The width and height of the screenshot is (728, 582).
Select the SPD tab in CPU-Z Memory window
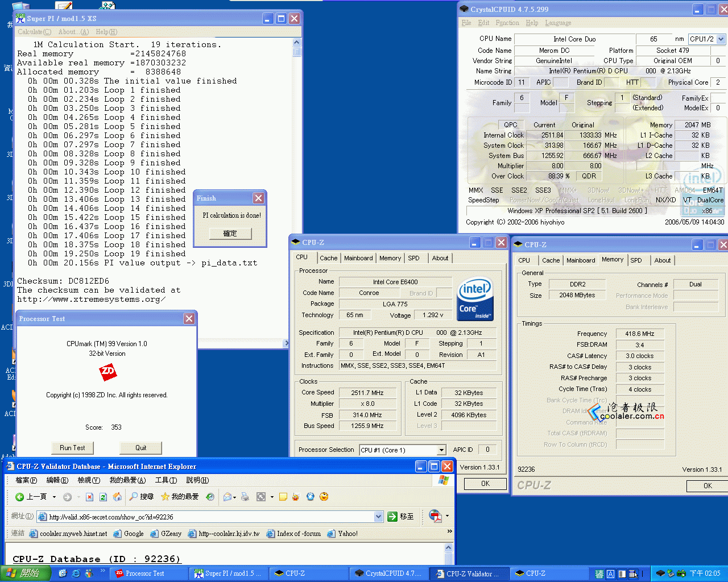pos(636,260)
